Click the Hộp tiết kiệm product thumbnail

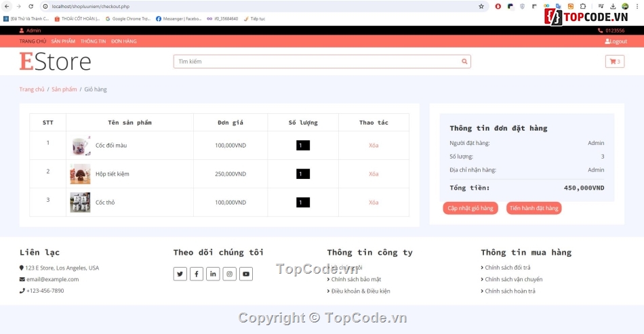click(x=80, y=174)
